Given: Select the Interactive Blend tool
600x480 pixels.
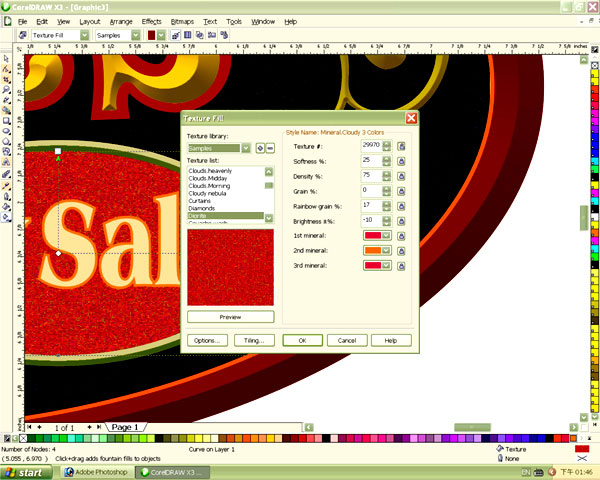Looking at the screenshot, I should (x=6, y=175).
